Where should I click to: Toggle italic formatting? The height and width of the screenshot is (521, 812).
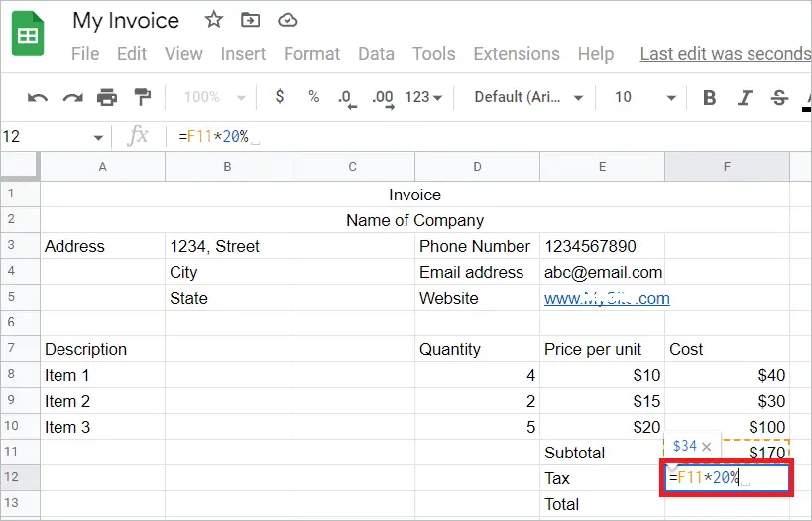[x=745, y=97]
